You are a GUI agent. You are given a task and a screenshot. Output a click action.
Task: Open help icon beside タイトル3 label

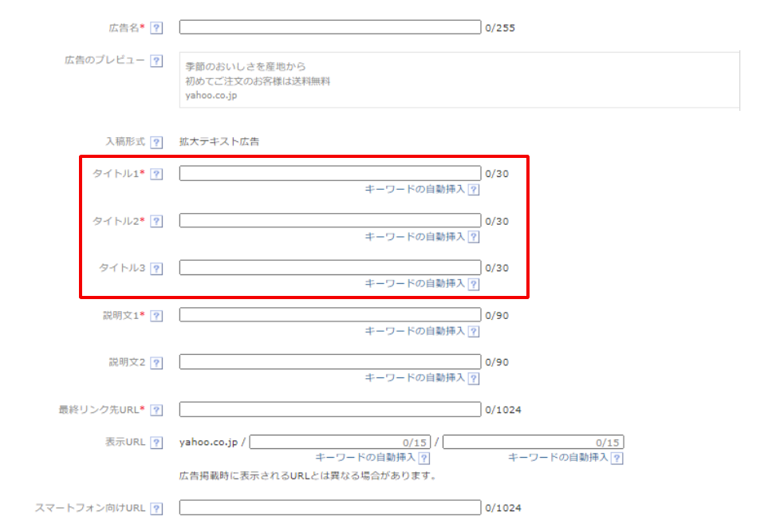coord(156,268)
